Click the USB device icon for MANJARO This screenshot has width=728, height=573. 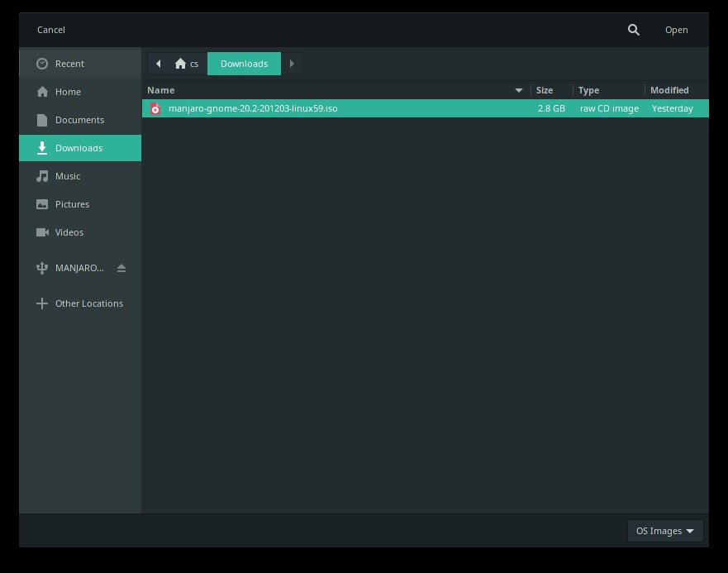tap(42, 268)
